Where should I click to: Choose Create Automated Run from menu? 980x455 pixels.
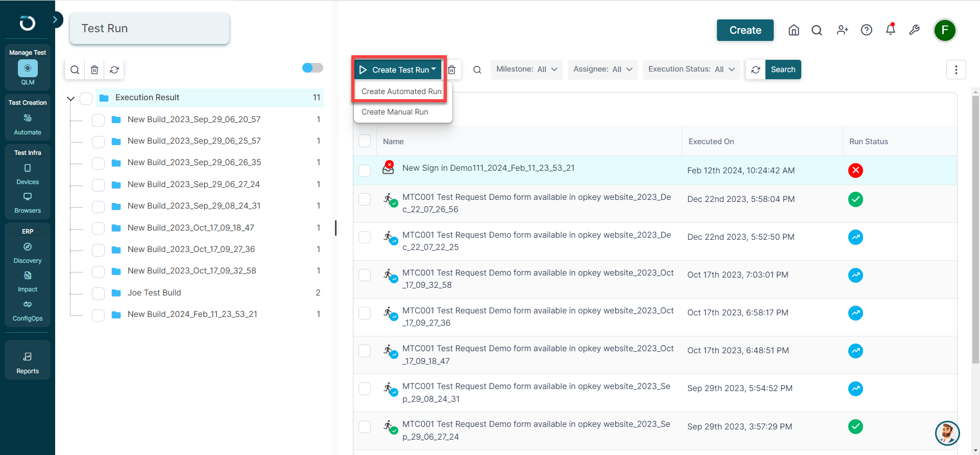click(x=401, y=92)
